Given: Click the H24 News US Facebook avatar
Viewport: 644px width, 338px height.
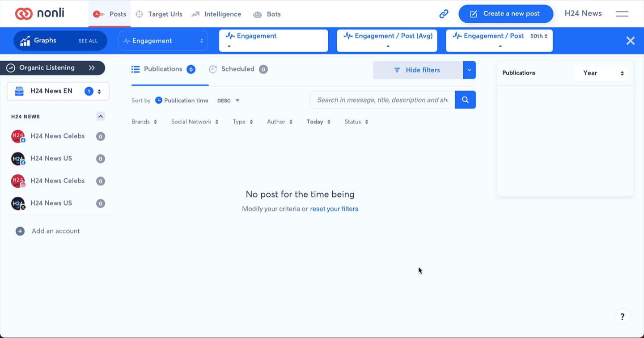Looking at the screenshot, I should pos(18,159).
